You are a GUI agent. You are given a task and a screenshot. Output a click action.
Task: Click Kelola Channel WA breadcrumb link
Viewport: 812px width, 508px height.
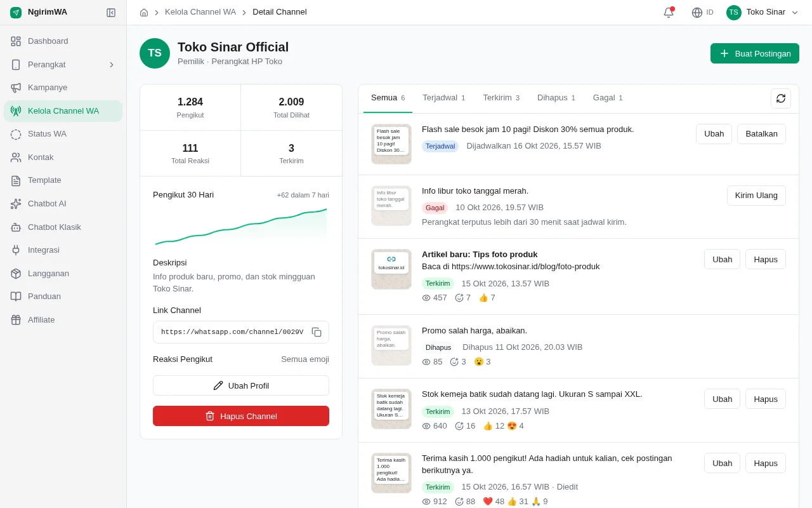[200, 12]
